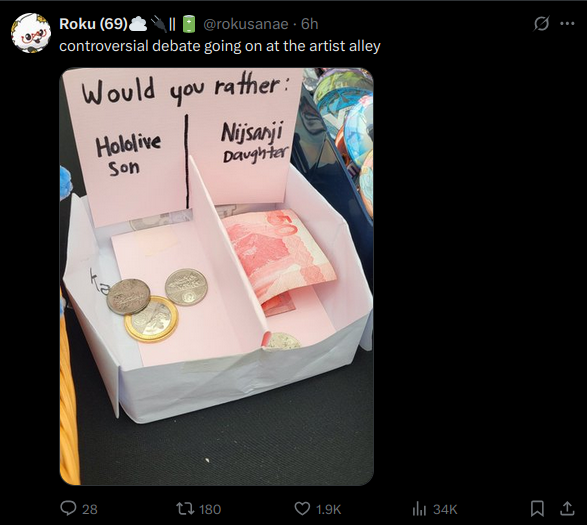
Task: Open the Roku profile avatar picture
Action: point(31,33)
